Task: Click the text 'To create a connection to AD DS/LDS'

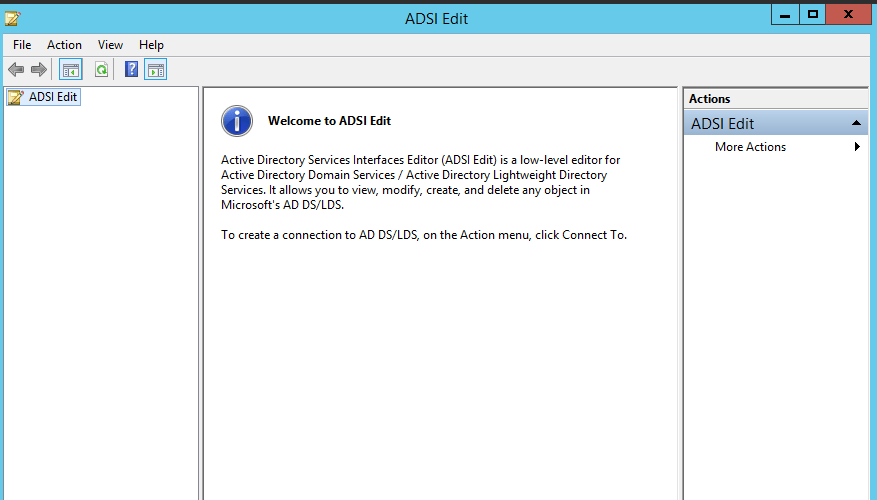Action: click(319, 235)
